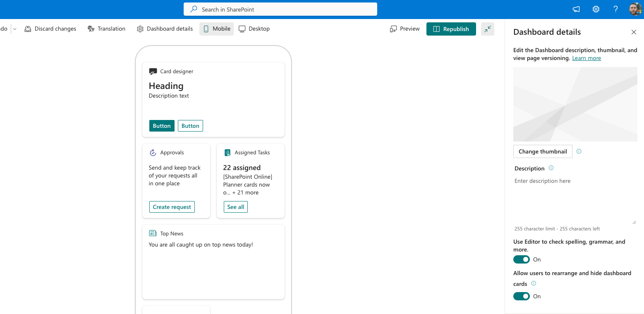Click Discard changes
Viewport: 644px width, 314px height.
tap(50, 29)
